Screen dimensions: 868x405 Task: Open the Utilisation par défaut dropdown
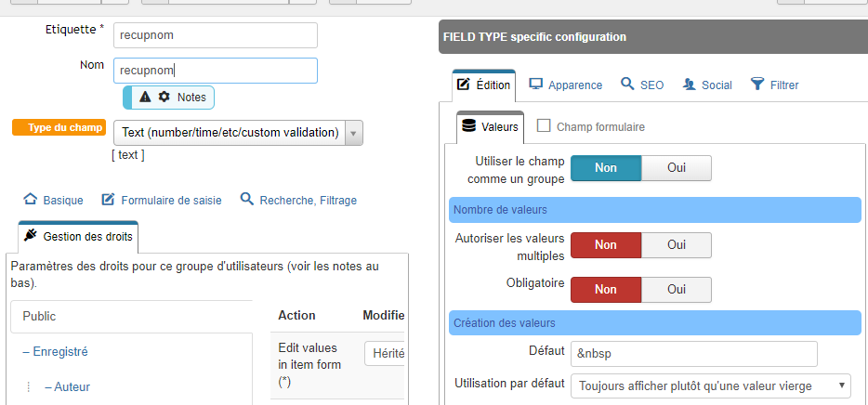click(x=710, y=385)
